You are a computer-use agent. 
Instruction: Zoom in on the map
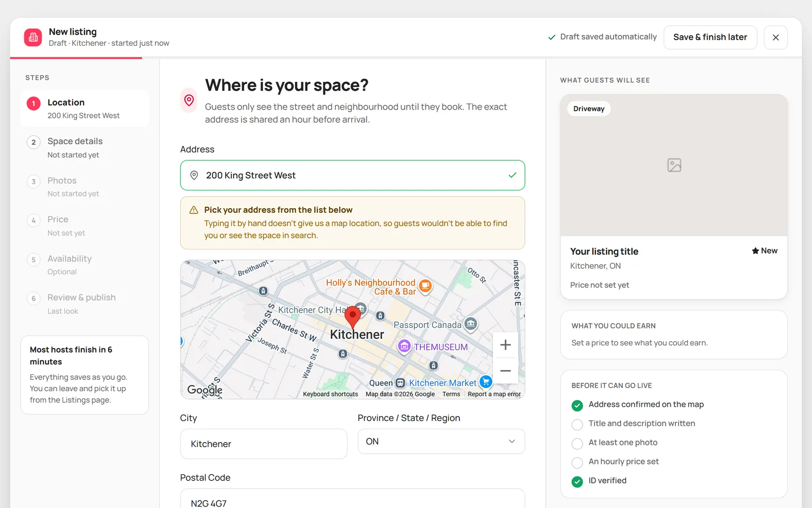(x=505, y=345)
